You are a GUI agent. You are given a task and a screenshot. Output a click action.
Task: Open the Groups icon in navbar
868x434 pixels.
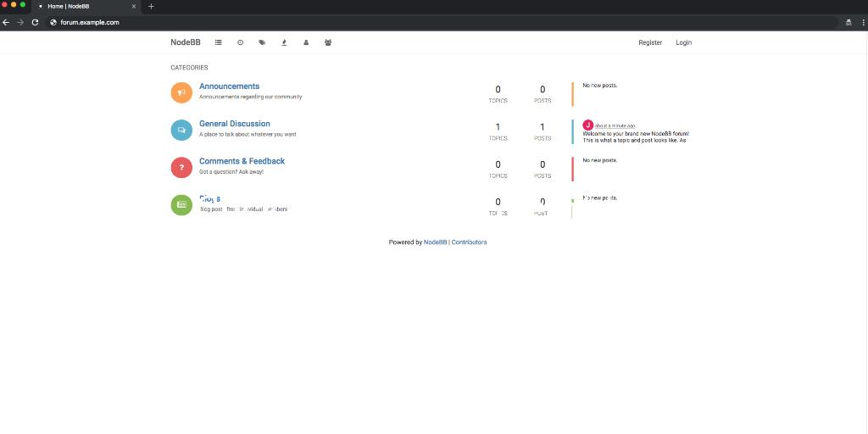pos(328,42)
